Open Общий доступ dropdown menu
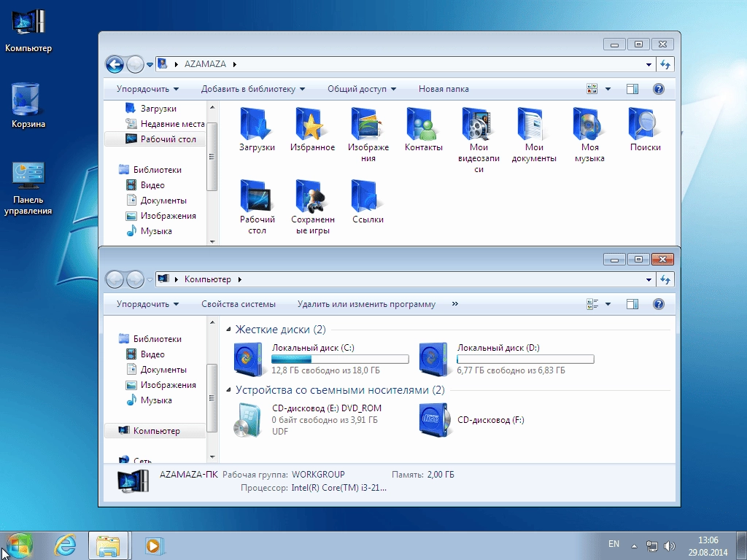 pyautogui.click(x=362, y=89)
